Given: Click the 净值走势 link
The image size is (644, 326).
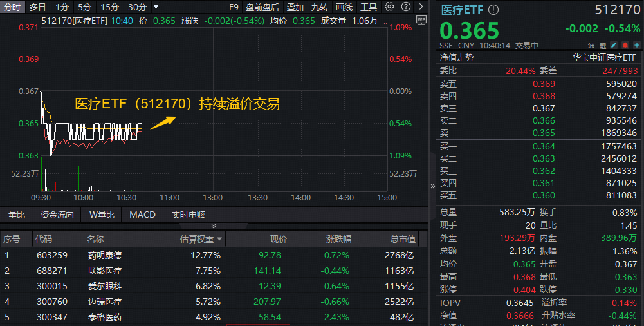Looking at the screenshot, I should click(456, 57).
